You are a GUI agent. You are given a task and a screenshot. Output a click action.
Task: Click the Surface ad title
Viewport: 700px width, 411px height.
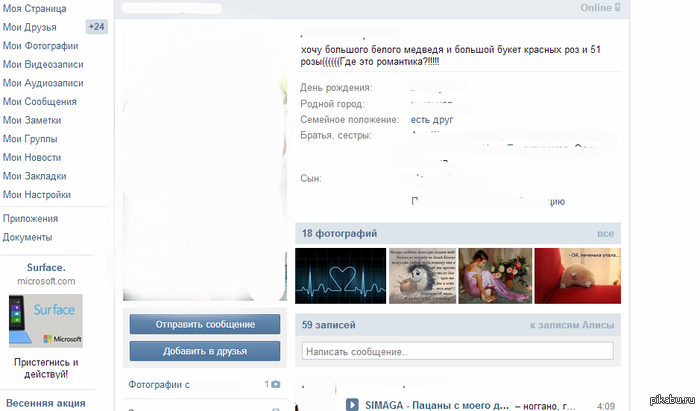[46, 268]
